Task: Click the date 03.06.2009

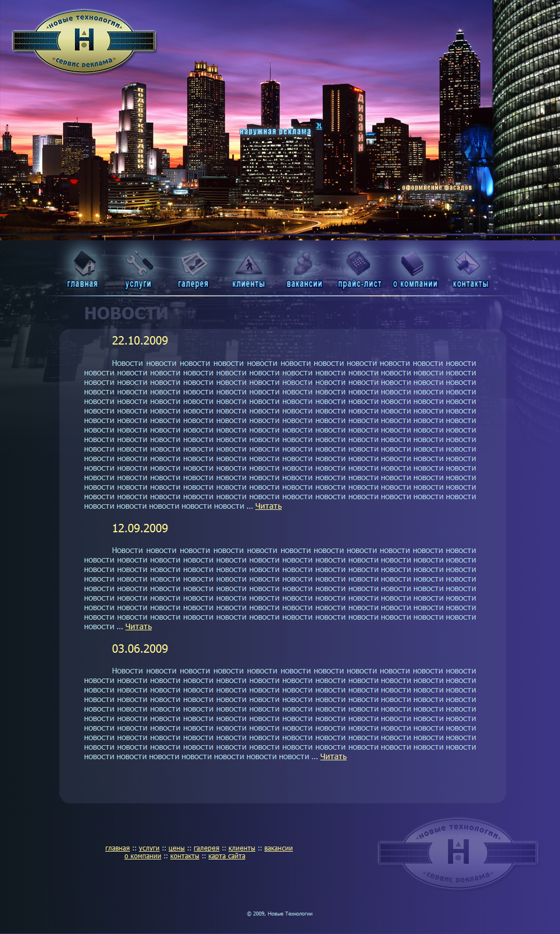Action: pos(140,649)
